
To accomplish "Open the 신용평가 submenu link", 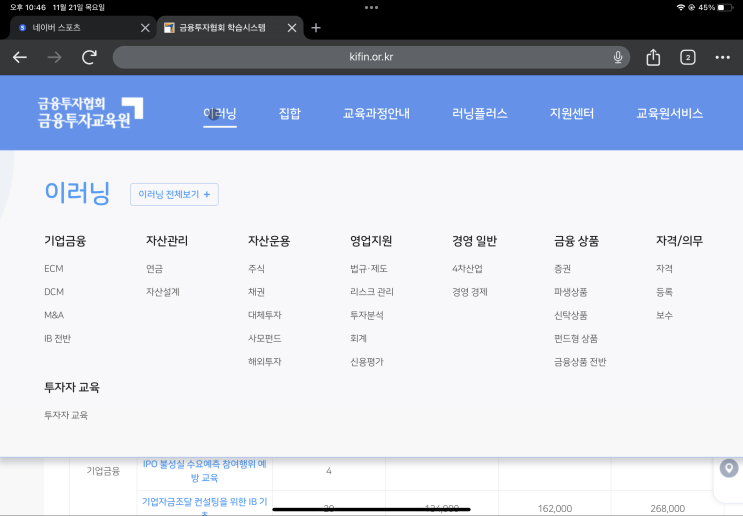I will tap(366, 362).
